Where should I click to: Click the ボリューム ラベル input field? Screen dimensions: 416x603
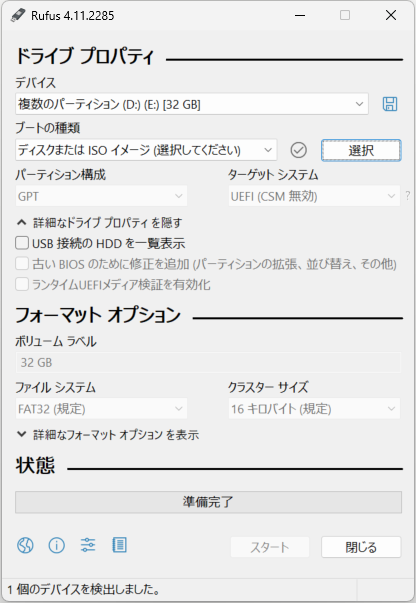[x=208, y=362]
